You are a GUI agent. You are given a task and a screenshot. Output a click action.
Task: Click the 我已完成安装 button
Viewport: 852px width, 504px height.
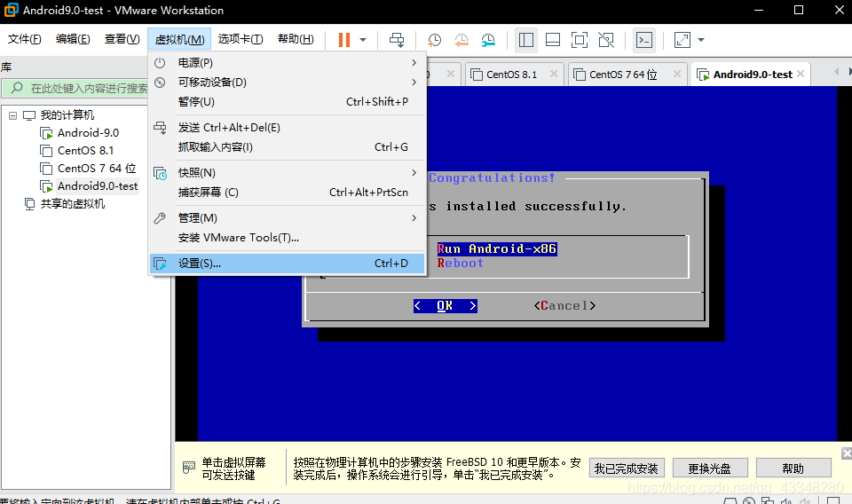(x=627, y=469)
